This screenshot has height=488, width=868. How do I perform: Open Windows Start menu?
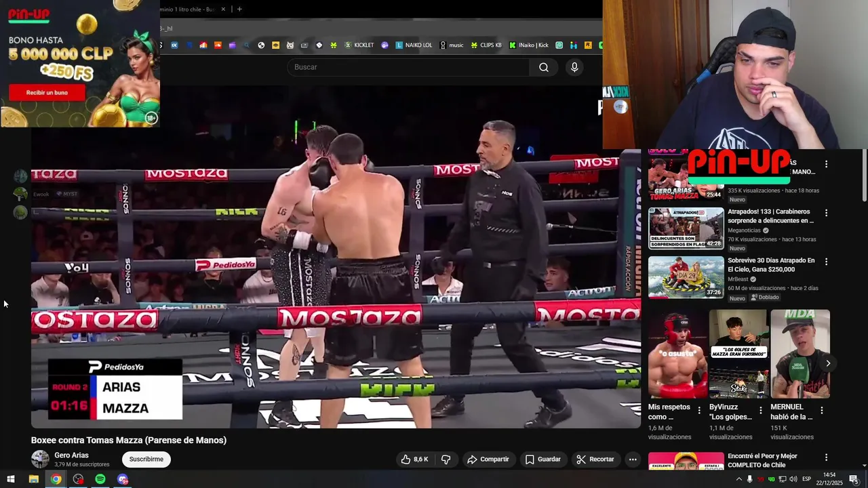pos(11,479)
